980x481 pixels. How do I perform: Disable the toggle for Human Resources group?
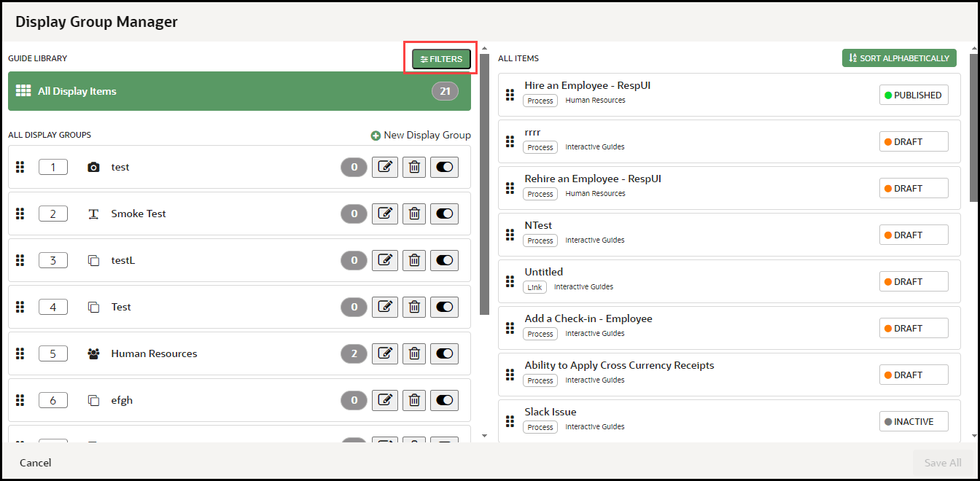[444, 353]
